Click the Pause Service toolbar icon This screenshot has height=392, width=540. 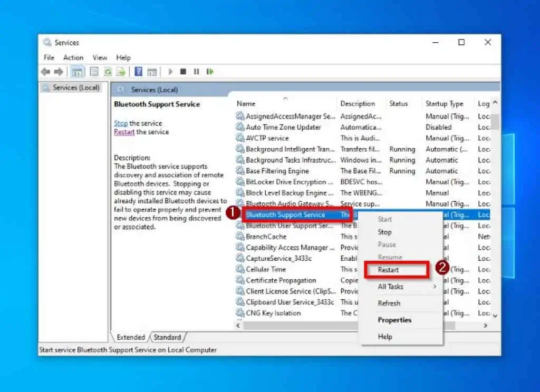click(x=196, y=72)
